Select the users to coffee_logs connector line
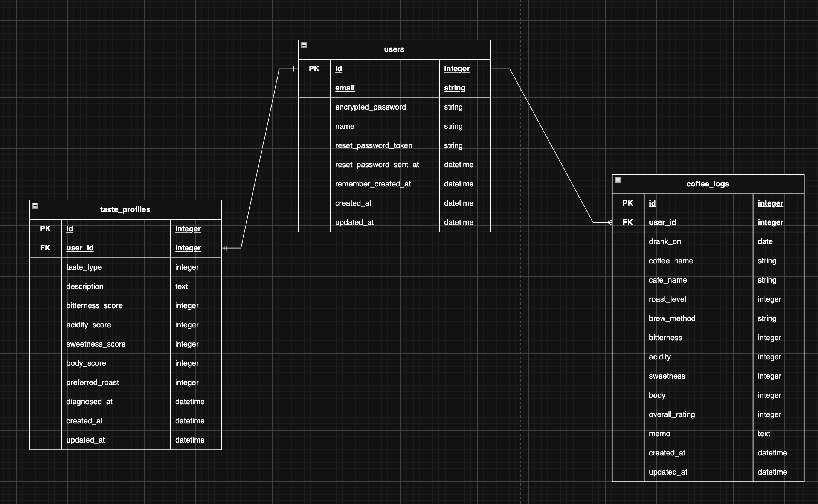This screenshot has height=504, width=818. [551, 145]
